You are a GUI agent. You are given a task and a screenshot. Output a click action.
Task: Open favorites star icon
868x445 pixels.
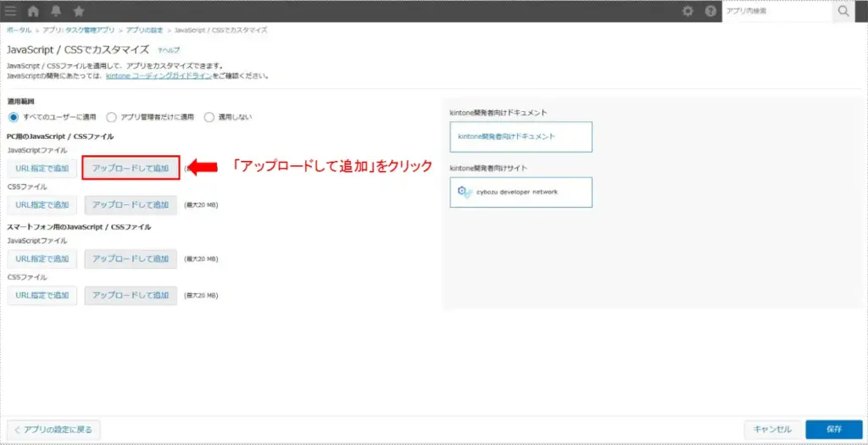[79, 11]
